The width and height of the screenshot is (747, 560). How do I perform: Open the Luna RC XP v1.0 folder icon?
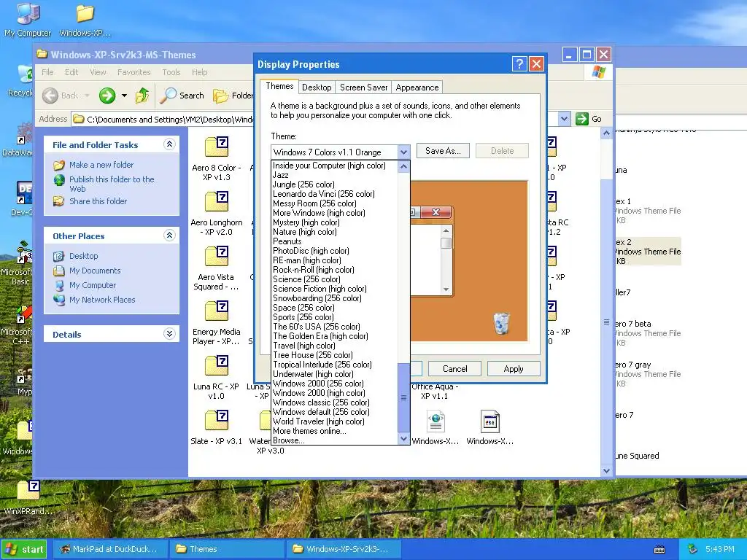coord(217,366)
